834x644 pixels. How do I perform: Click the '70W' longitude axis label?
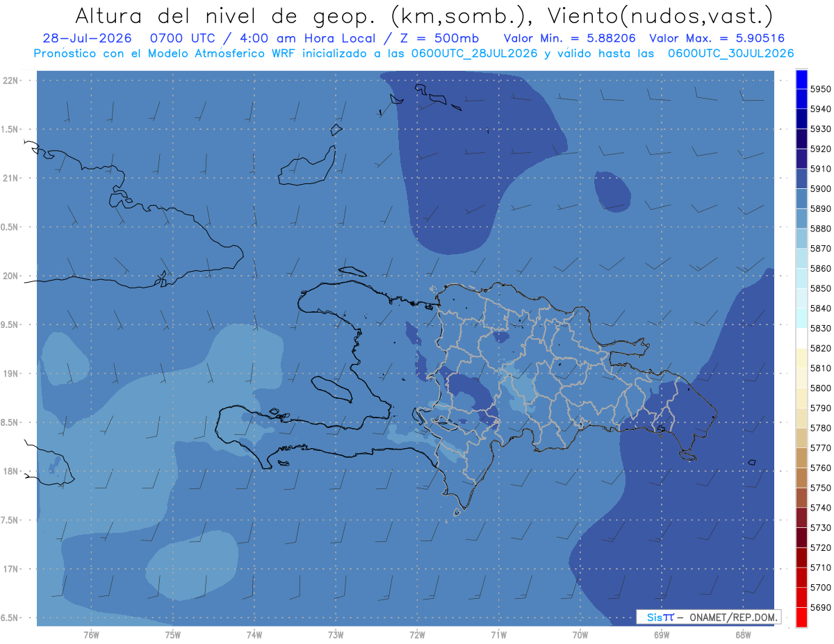pos(580,635)
